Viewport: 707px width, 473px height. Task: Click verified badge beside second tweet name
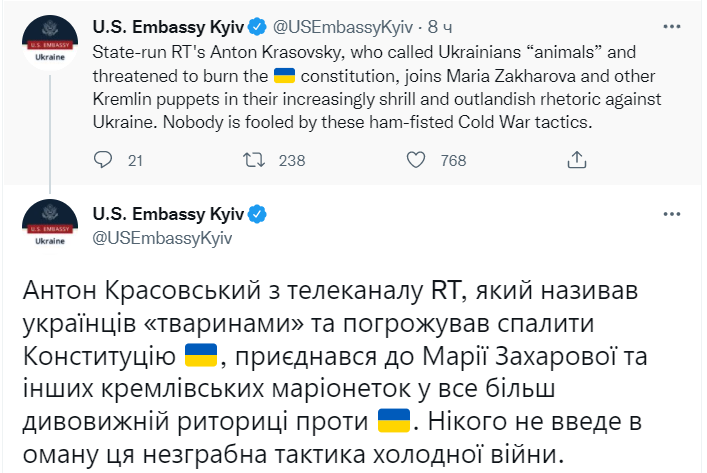(257, 214)
